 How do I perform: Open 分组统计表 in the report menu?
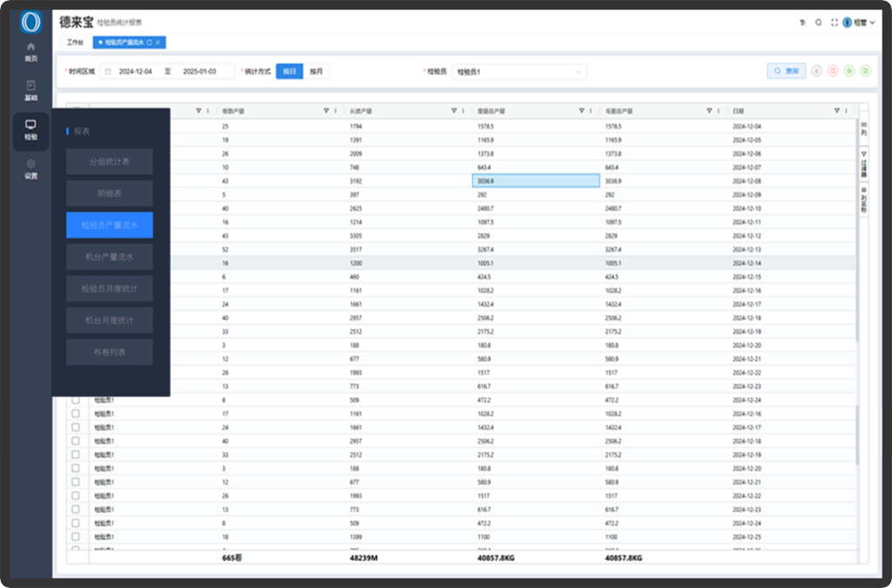click(109, 161)
